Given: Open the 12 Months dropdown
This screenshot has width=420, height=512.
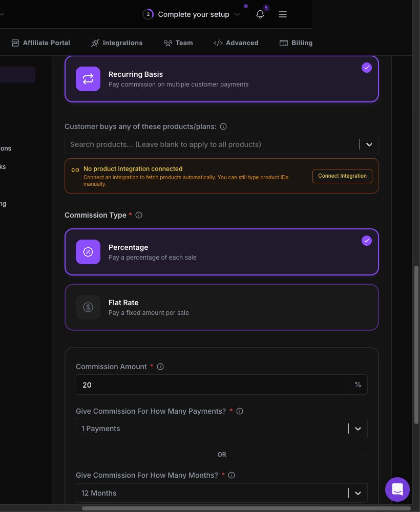Looking at the screenshot, I should 222,493.
